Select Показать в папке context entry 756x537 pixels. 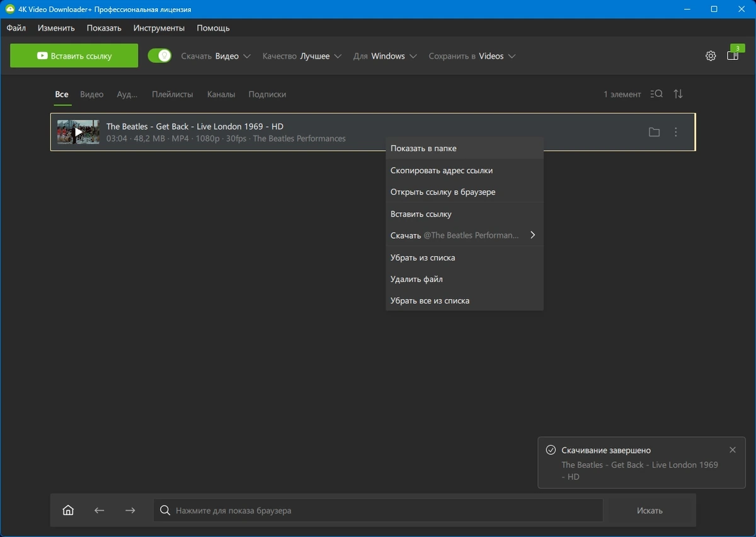(464, 149)
